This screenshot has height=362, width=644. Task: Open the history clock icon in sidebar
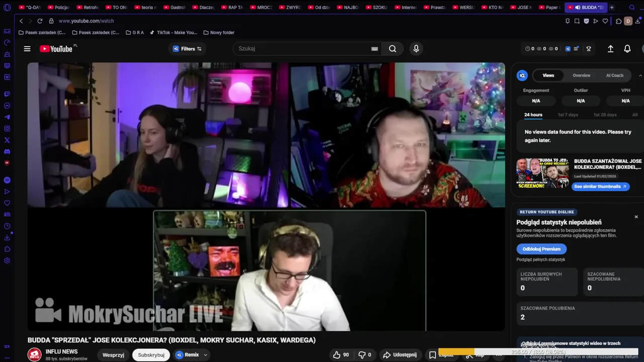coord(7,226)
